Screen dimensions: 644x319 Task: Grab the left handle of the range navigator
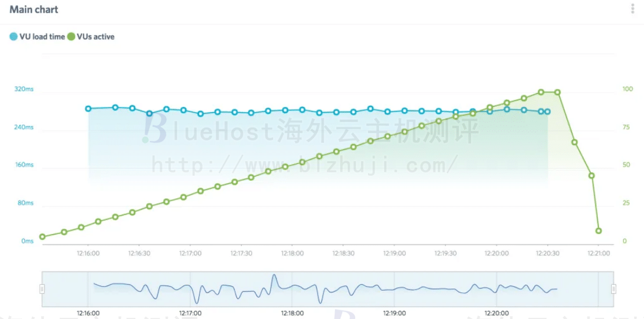[42, 289]
